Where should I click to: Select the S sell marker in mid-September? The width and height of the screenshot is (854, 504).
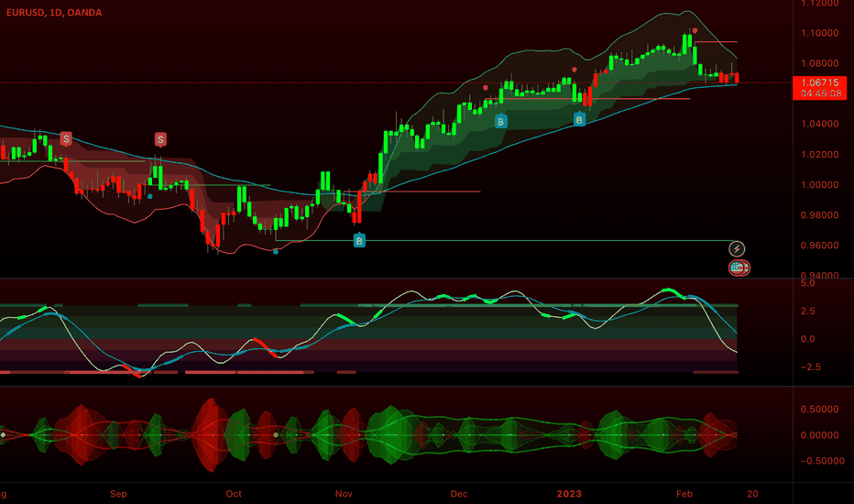(160, 139)
